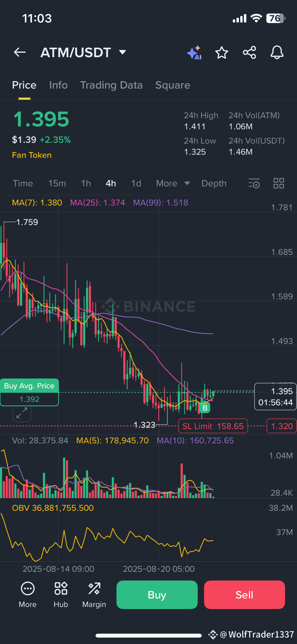Image resolution: width=297 pixels, height=644 pixels.
Task: Select the 15m timeframe
Action: pyautogui.click(x=57, y=184)
